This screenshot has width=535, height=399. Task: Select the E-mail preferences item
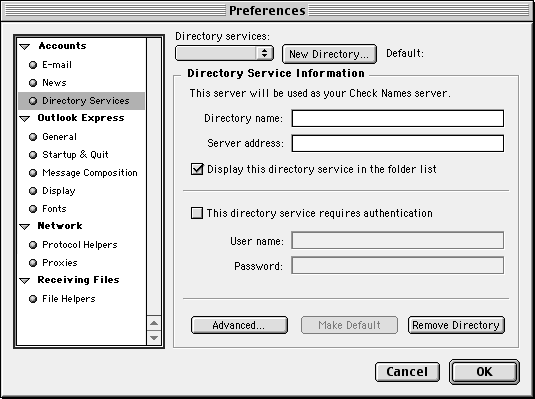[57, 65]
